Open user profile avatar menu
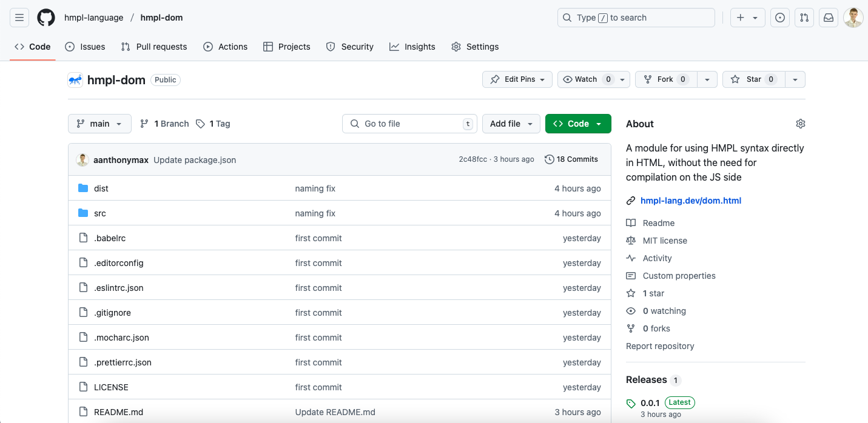868x423 pixels. click(853, 18)
